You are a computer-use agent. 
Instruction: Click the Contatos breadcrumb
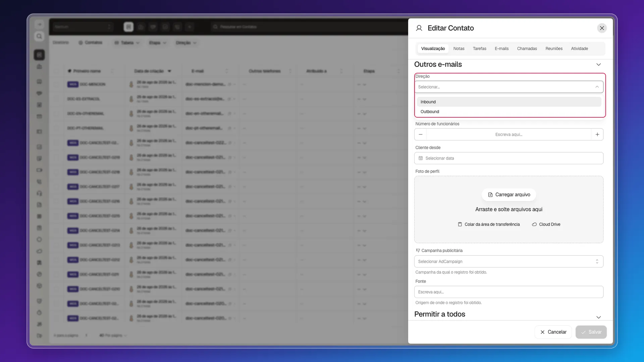click(x=91, y=43)
